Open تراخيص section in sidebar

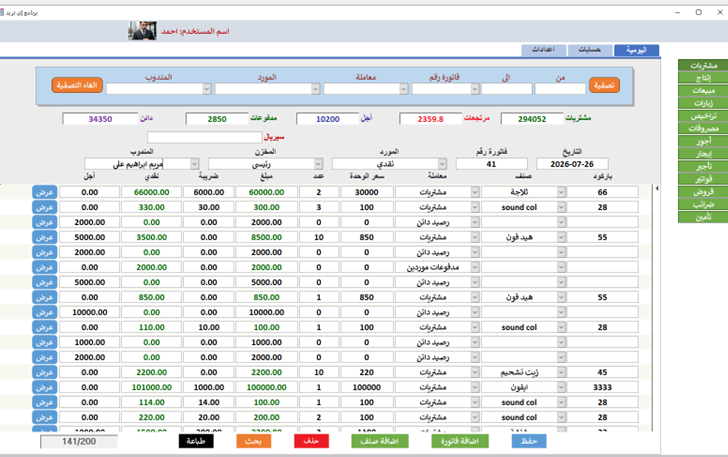pyautogui.click(x=703, y=116)
